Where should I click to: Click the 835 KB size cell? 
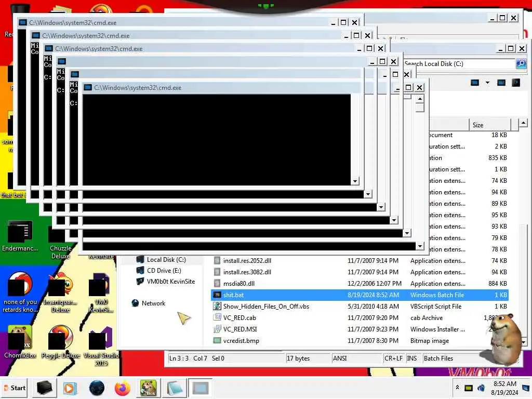pyautogui.click(x=497, y=158)
